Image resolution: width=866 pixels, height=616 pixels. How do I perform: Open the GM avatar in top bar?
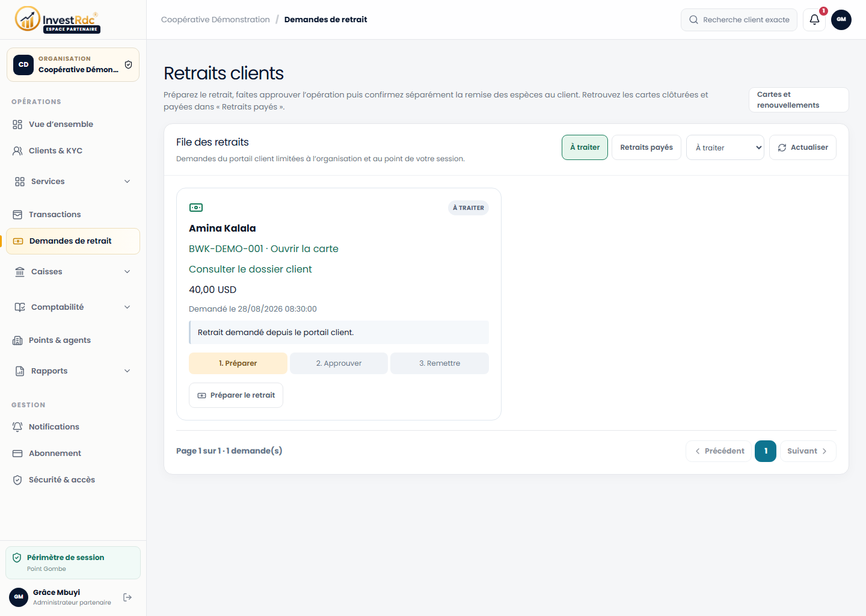[841, 19]
